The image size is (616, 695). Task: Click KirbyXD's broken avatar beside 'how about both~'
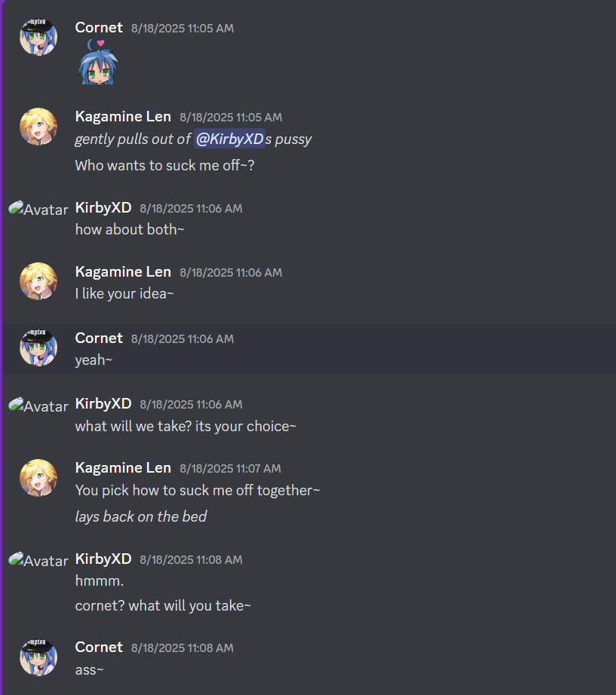click(x=38, y=208)
